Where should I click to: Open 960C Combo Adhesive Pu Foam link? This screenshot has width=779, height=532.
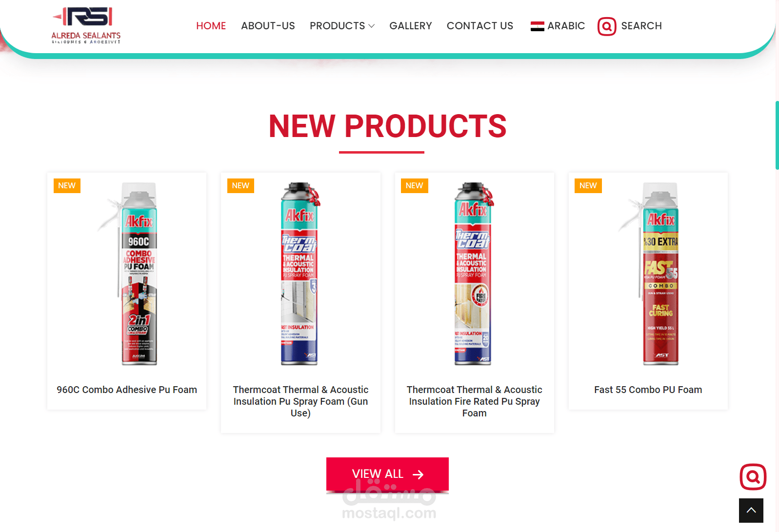pyautogui.click(x=127, y=390)
